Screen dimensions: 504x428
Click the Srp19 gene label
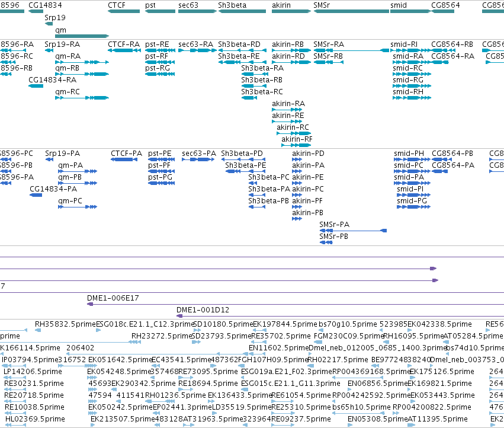point(55,17)
